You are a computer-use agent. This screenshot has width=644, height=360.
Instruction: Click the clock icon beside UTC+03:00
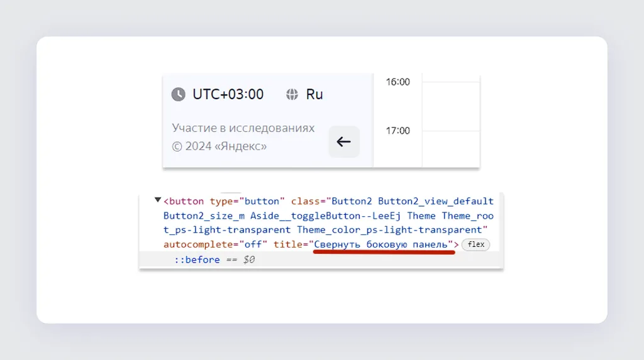click(x=178, y=94)
